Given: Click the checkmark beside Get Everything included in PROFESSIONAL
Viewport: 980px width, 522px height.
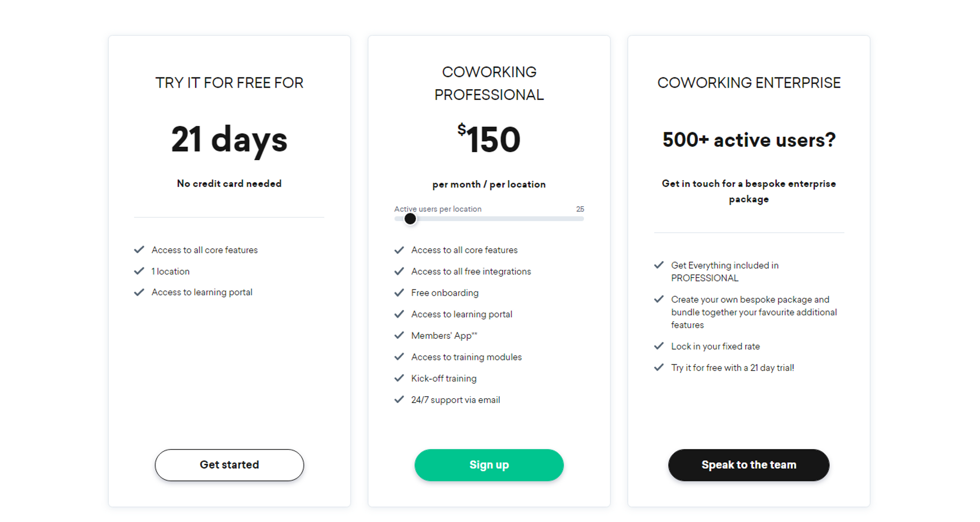Looking at the screenshot, I should [659, 265].
